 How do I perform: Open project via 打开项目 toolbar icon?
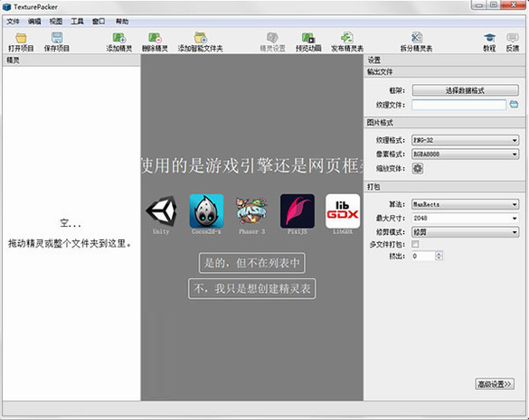[x=21, y=42]
